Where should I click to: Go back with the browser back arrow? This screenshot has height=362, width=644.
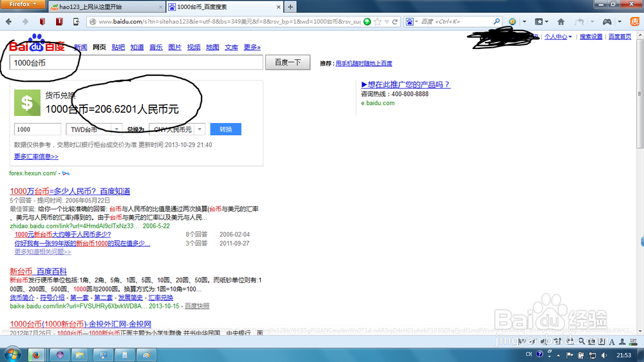8,22
